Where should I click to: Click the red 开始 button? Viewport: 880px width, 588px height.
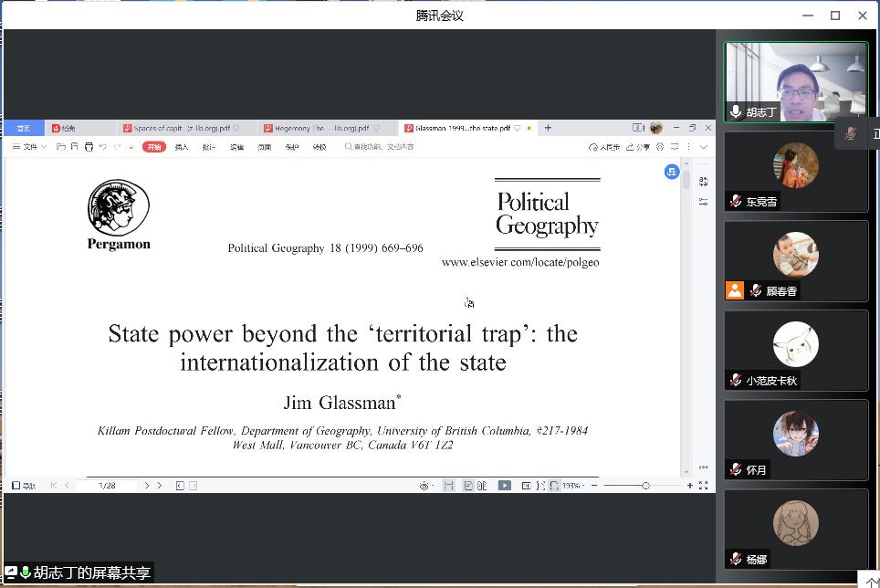pyautogui.click(x=154, y=147)
